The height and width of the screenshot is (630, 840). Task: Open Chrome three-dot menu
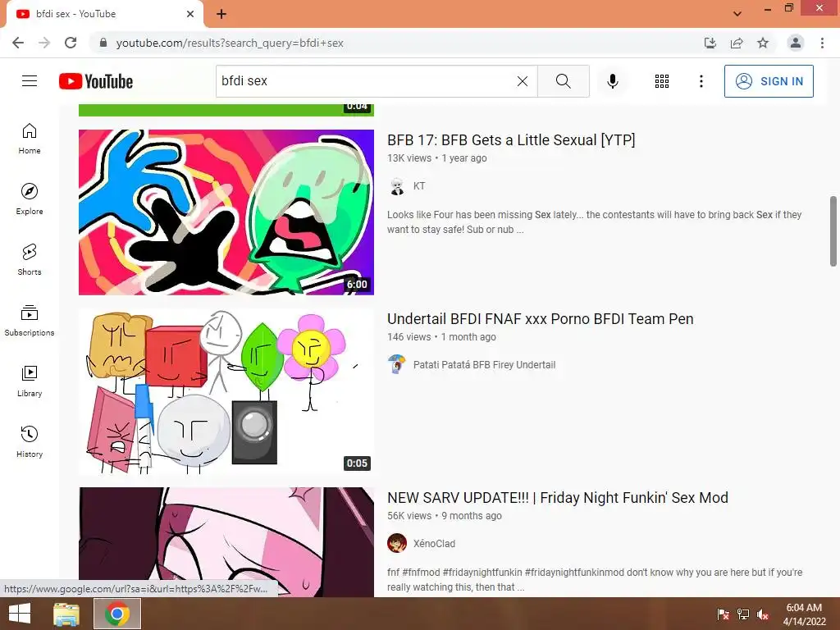coord(822,43)
